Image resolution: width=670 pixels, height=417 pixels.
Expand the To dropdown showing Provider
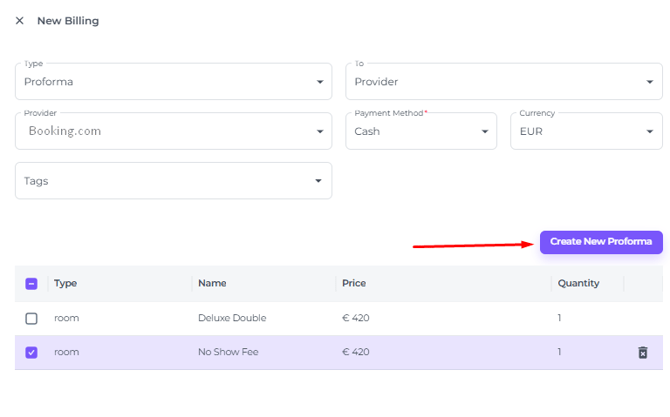tap(504, 82)
